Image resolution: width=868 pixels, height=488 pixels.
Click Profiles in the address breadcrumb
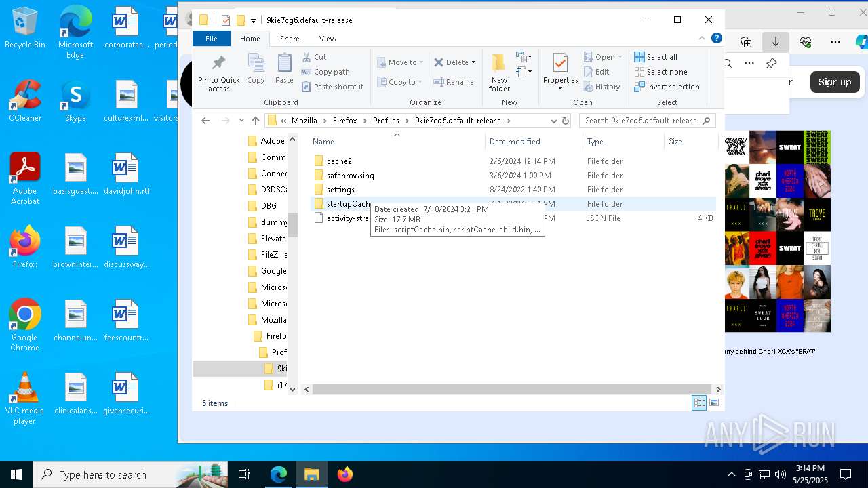tap(386, 121)
